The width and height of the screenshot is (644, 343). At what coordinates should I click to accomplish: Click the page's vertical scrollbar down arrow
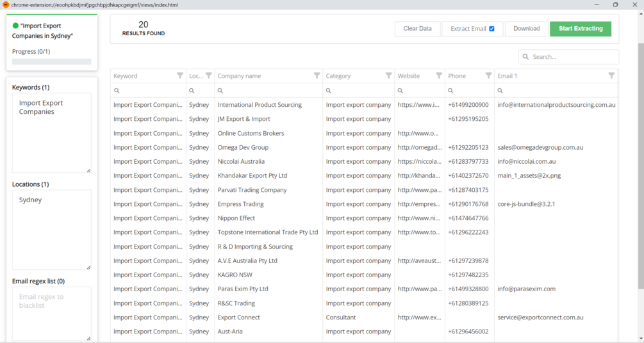[x=640, y=339]
